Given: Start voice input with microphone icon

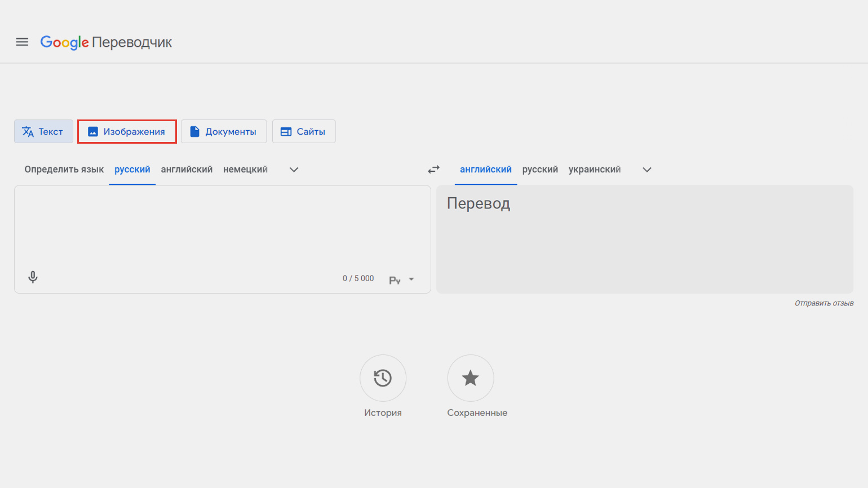Looking at the screenshot, I should click(x=33, y=277).
